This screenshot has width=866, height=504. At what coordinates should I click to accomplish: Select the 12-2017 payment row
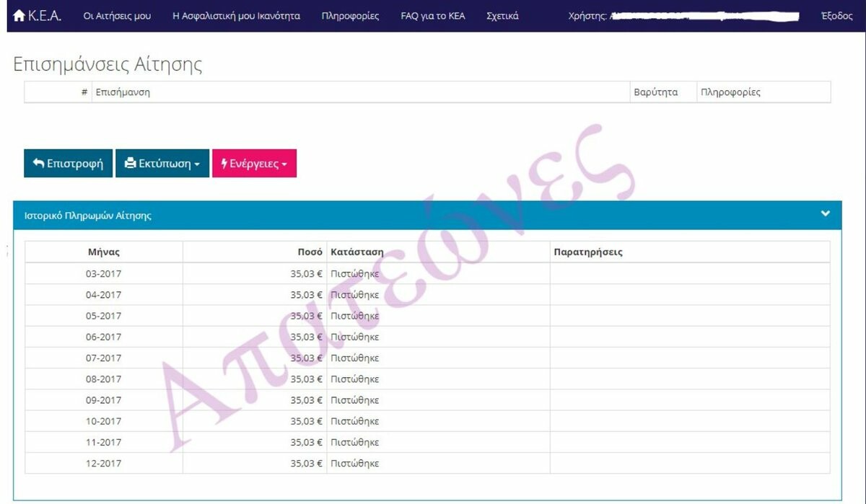(x=104, y=464)
